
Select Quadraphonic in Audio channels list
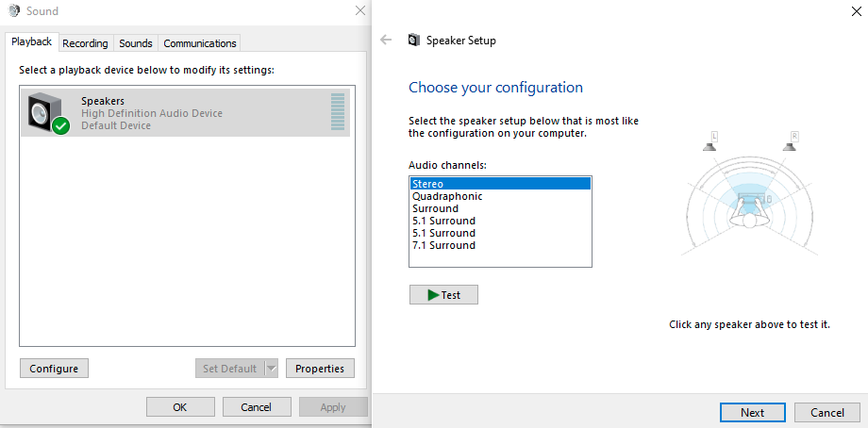447,196
